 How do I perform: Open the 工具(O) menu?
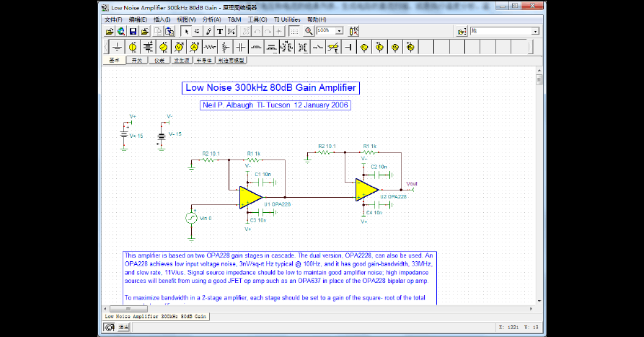coord(257,19)
